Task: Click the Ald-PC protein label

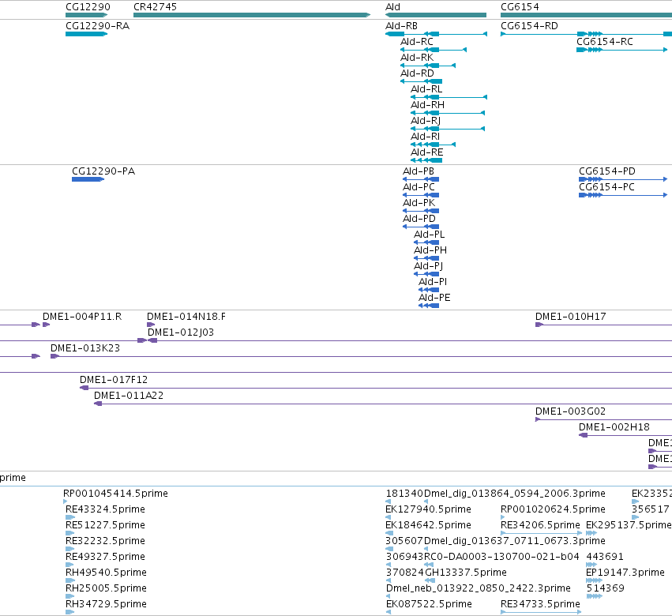Action: tap(419, 187)
